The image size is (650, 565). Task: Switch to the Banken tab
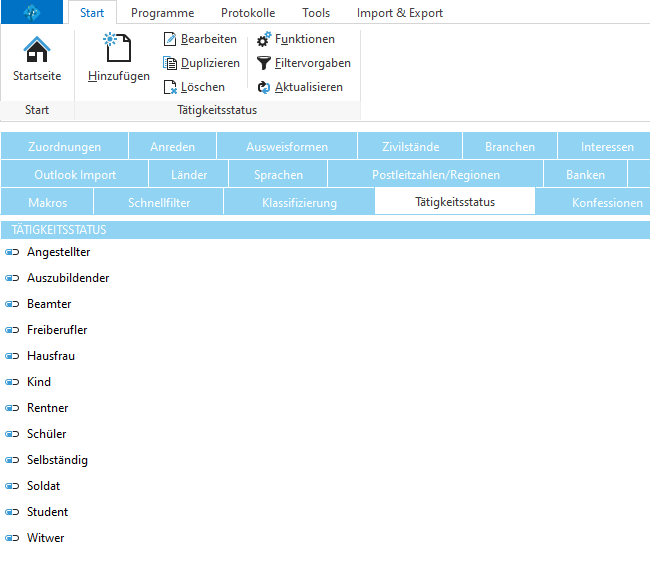[585, 174]
